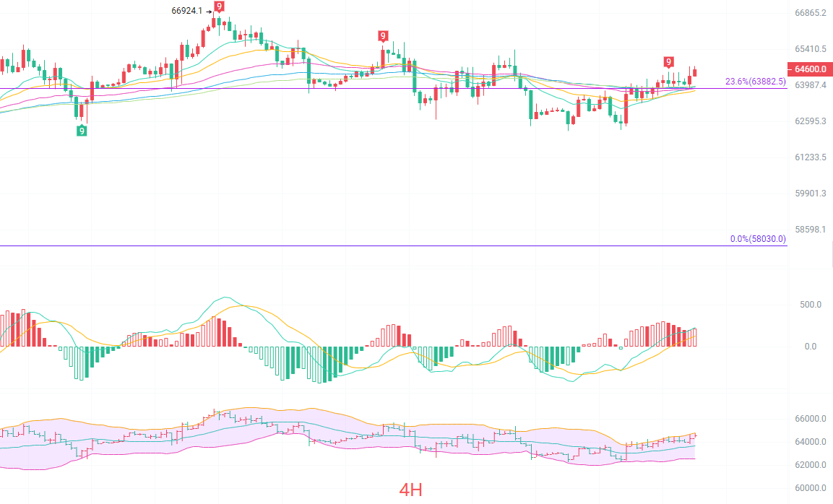Select the 62595.3 price axis label

pyautogui.click(x=810, y=121)
